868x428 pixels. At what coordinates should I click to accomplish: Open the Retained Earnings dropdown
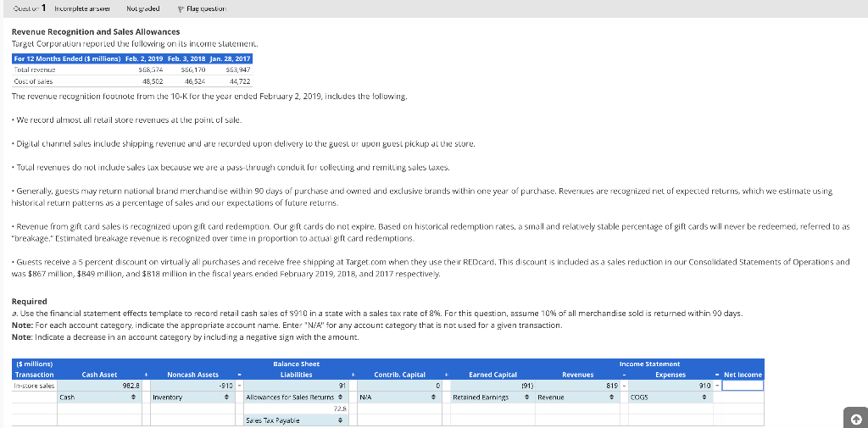492,397
